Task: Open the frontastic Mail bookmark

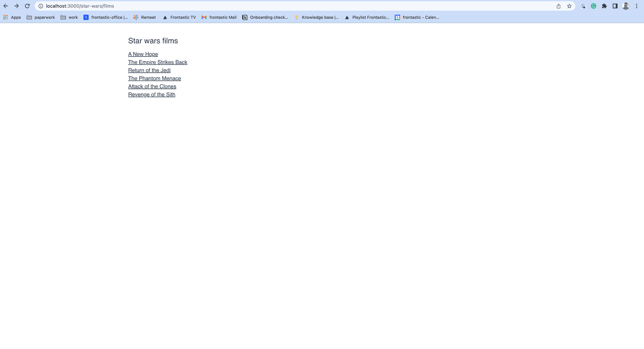Action: point(219,18)
